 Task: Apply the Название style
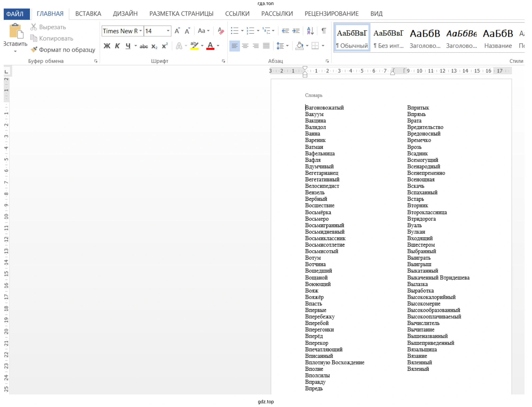point(498,38)
